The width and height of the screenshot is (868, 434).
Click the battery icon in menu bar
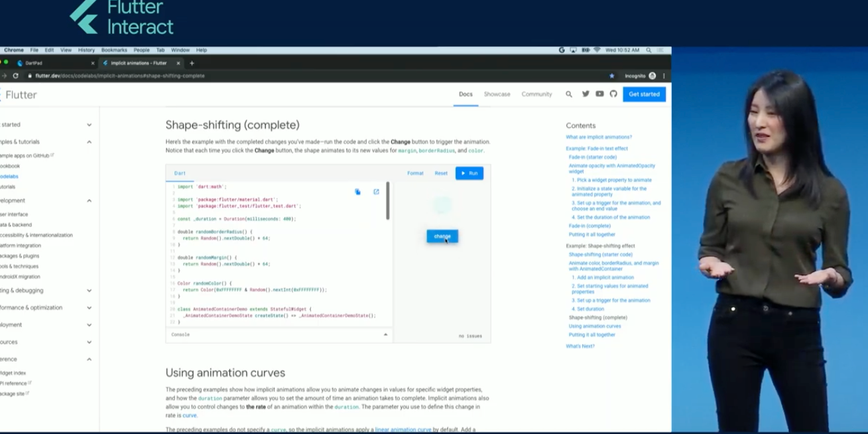click(x=585, y=50)
